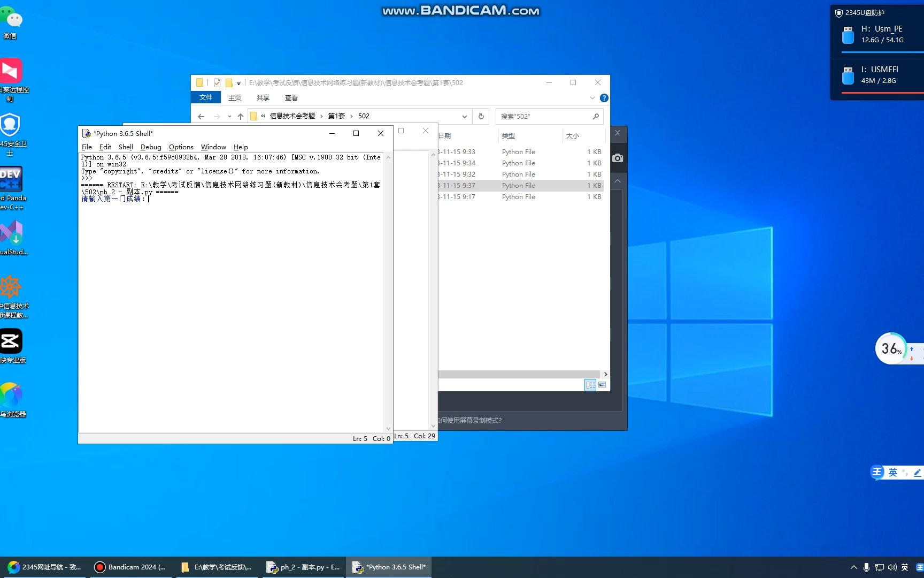Switch to Bandicam 2024 in the taskbar
Screen dimensions: 924x578
tap(130, 567)
